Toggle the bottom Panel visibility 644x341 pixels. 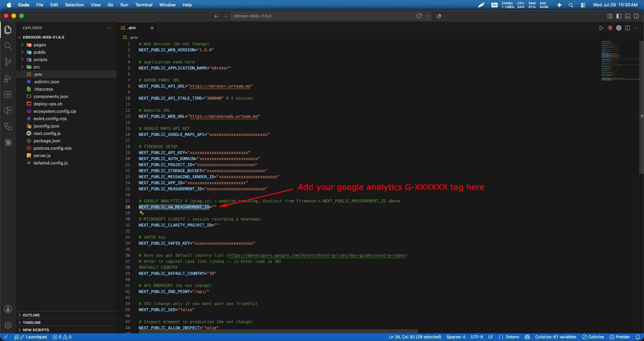(628, 16)
